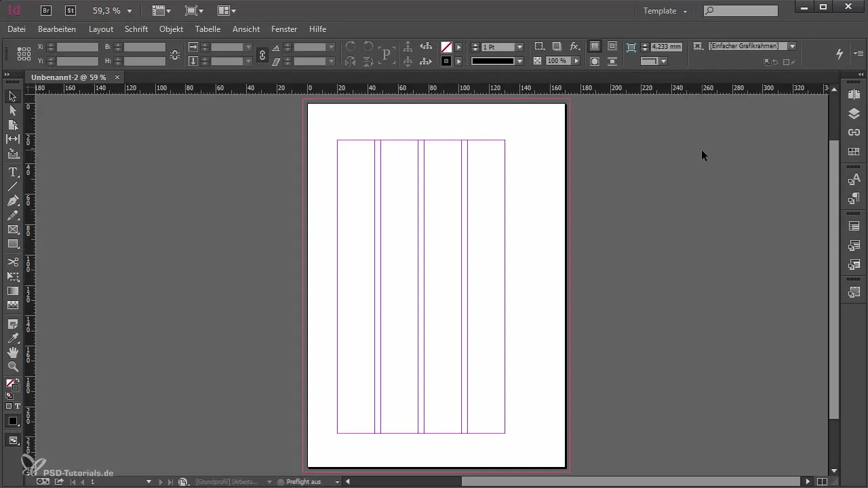Open the Tabelle menu
Viewport: 868px width, 488px height.
(208, 29)
